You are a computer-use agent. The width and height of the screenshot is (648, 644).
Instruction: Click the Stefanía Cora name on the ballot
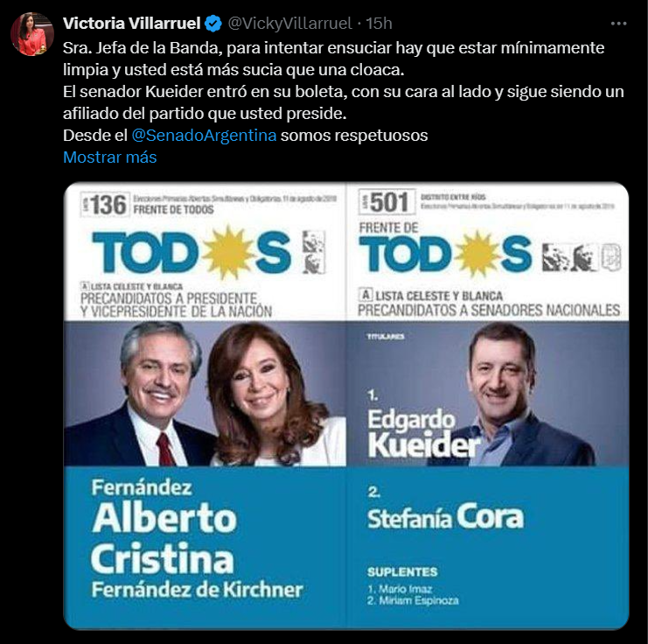coord(445,517)
